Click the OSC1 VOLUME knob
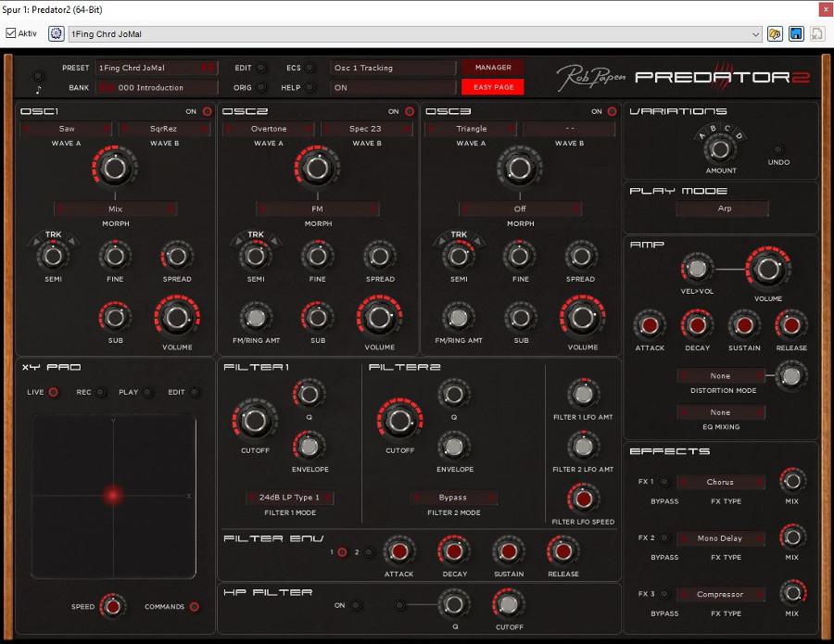This screenshot has height=644, width=834. pyautogui.click(x=177, y=318)
